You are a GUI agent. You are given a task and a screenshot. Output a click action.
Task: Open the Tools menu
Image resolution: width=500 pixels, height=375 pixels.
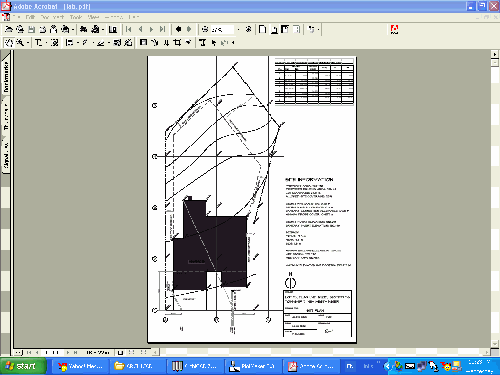(76, 17)
